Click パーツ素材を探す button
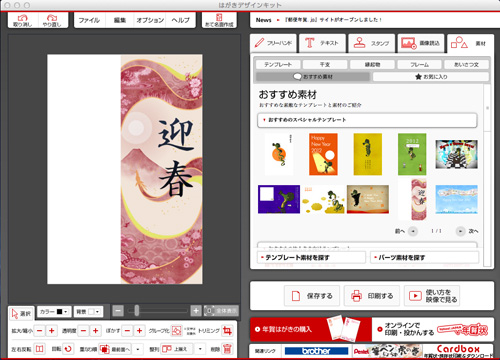The image size is (500, 360). [425, 257]
